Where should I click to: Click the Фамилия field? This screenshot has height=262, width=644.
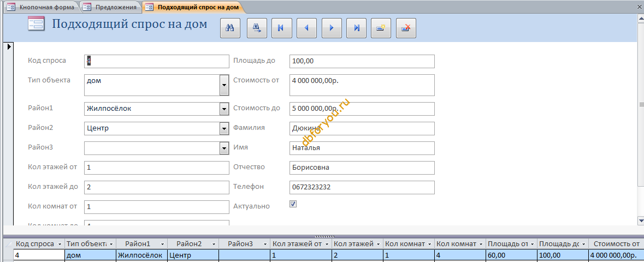click(362, 128)
